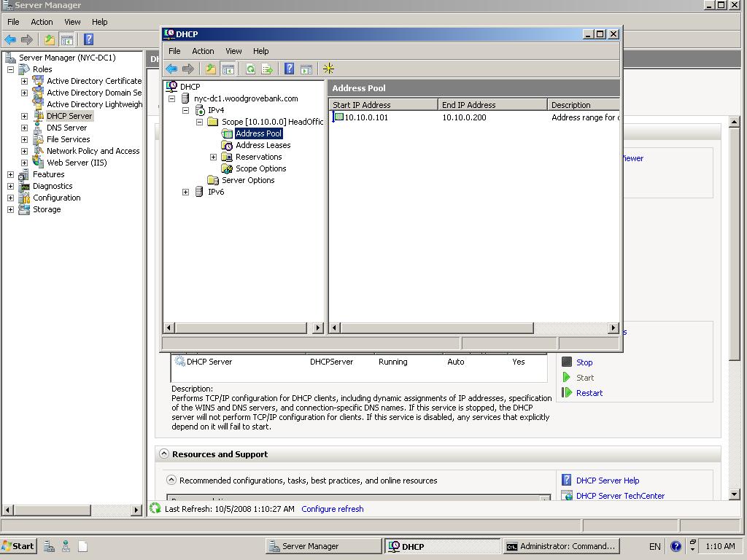Viewport: 747px width, 560px height.
Task: Click Address Leases folder icon
Action: pos(228,145)
